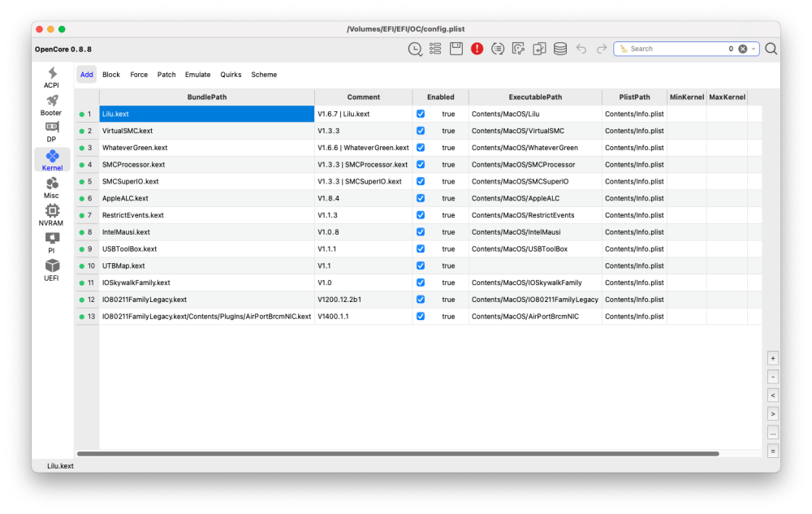
Task: Switch to the Quirks tab
Action: pyautogui.click(x=231, y=75)
